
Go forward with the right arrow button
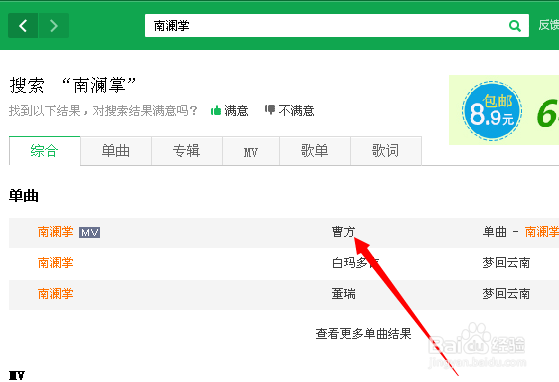54,26
